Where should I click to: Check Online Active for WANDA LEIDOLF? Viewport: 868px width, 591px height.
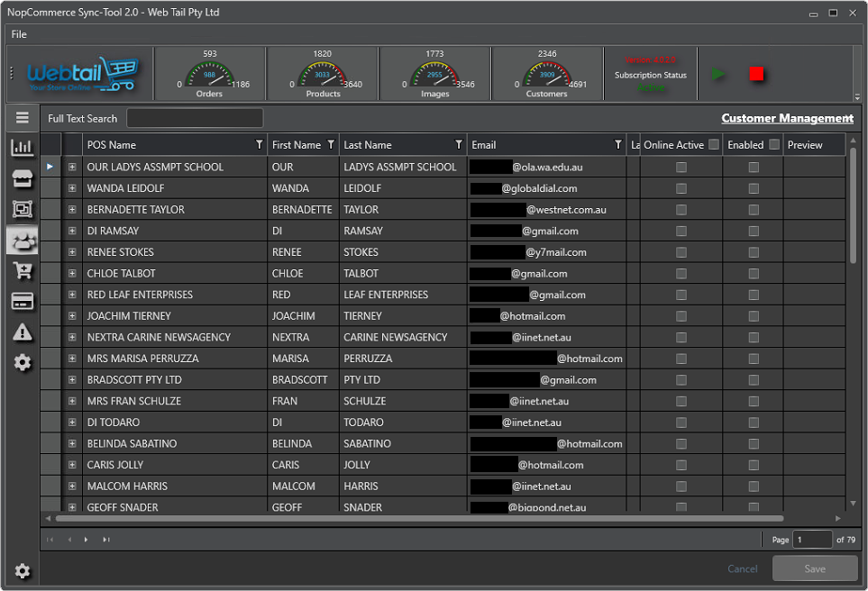tap(681, 188)
